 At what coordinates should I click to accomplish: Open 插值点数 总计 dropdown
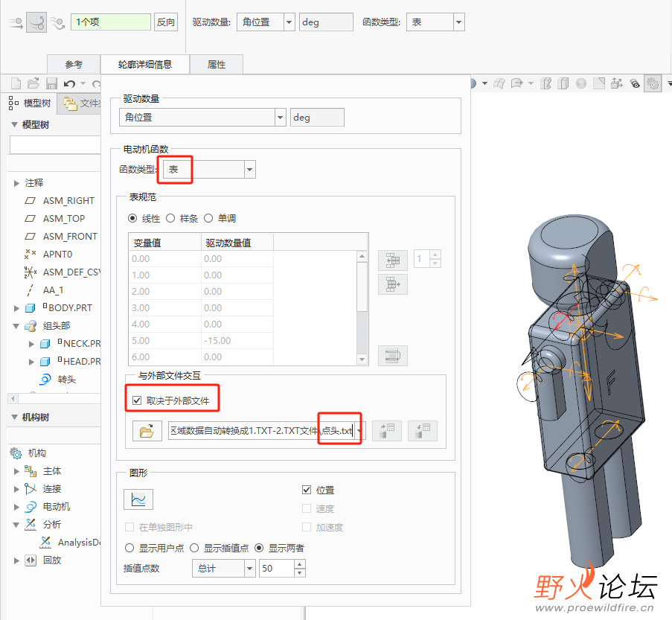click(250, 569)
